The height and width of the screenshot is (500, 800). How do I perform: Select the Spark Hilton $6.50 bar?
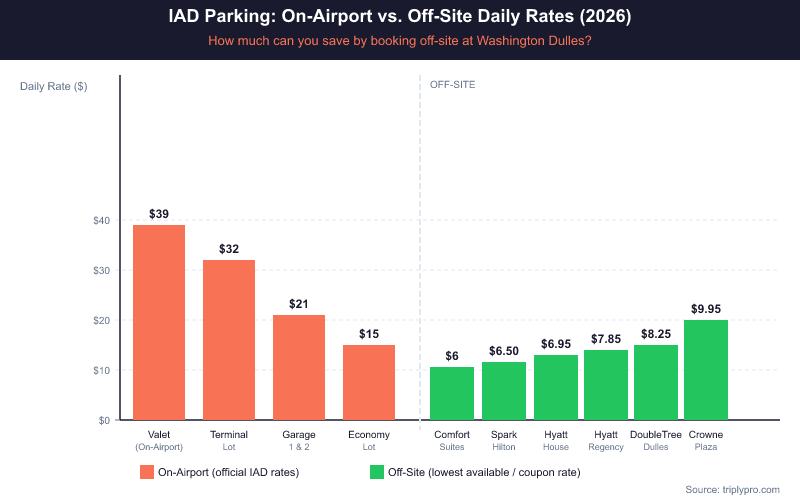coord(504,391)
